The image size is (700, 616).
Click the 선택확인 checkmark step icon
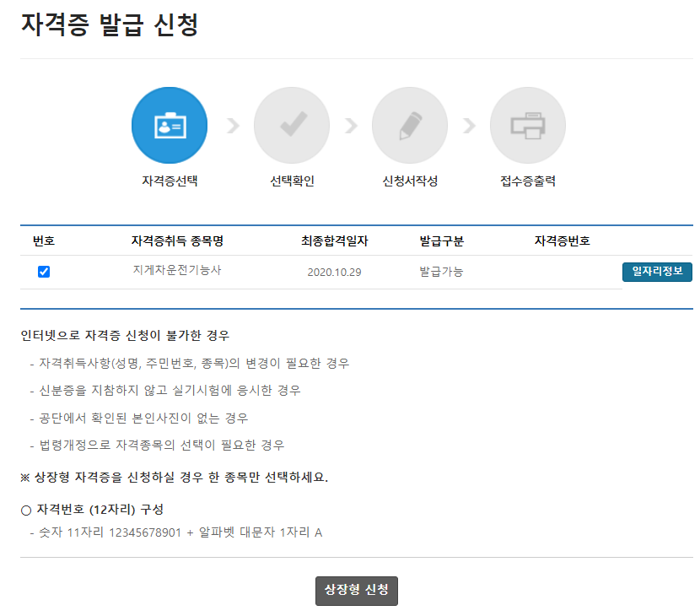click(x=292, y=125)
